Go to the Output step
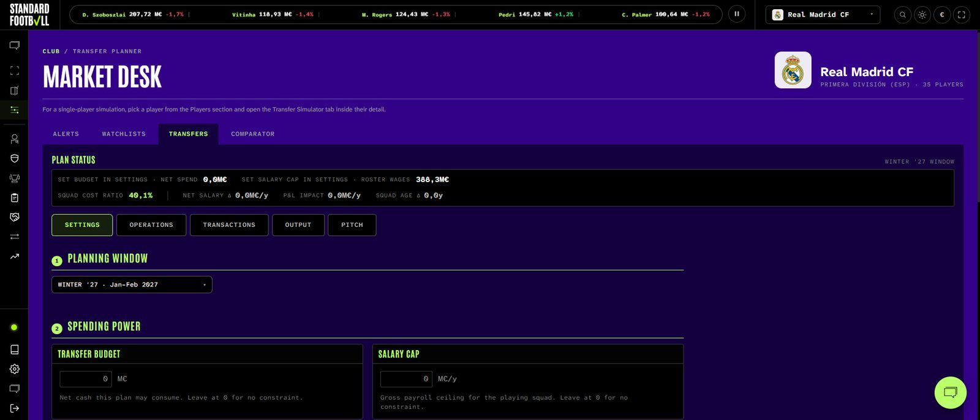 coord(298,225)
